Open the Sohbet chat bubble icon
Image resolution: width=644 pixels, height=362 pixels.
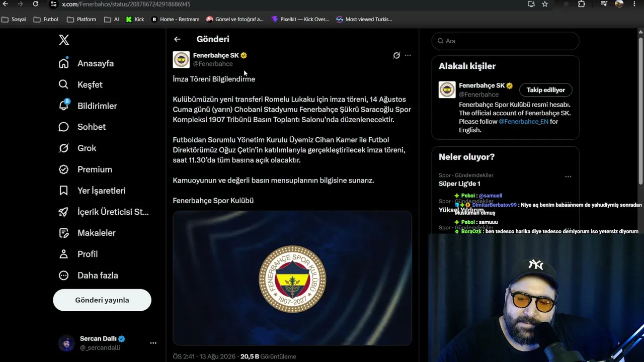(63, 127)
